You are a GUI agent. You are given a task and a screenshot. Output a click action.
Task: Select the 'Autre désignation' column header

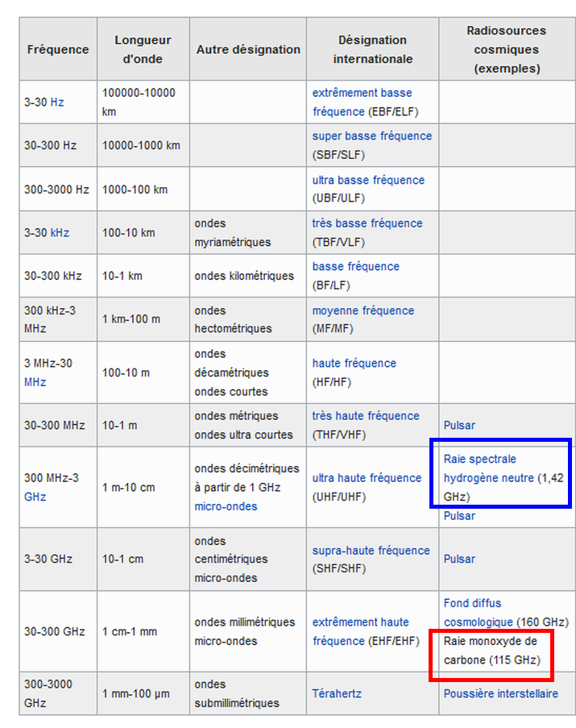point(248,49)
